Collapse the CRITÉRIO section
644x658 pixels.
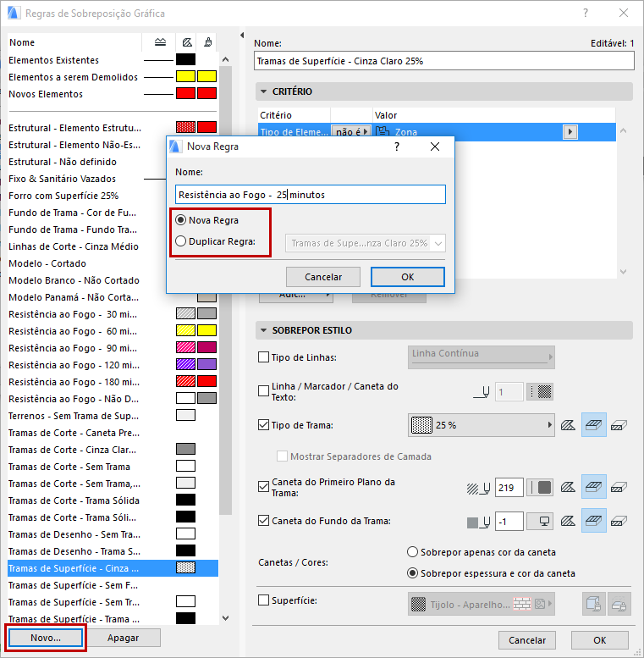(x=263, y=91)
